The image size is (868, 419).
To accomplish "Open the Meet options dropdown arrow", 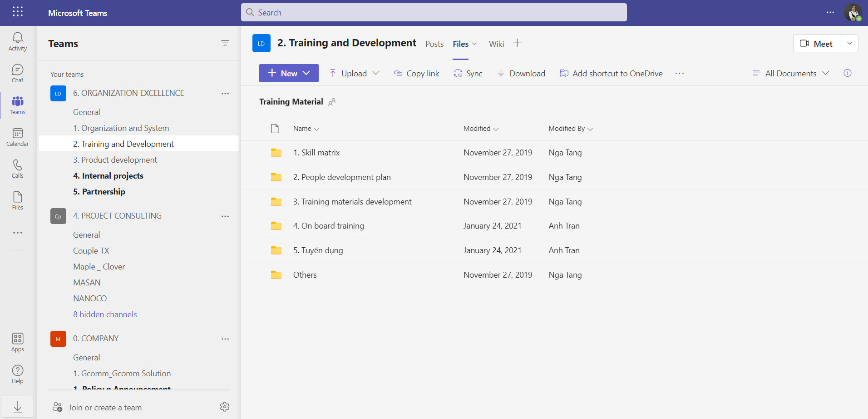I will pyautogui.click(x=849, y=44).
